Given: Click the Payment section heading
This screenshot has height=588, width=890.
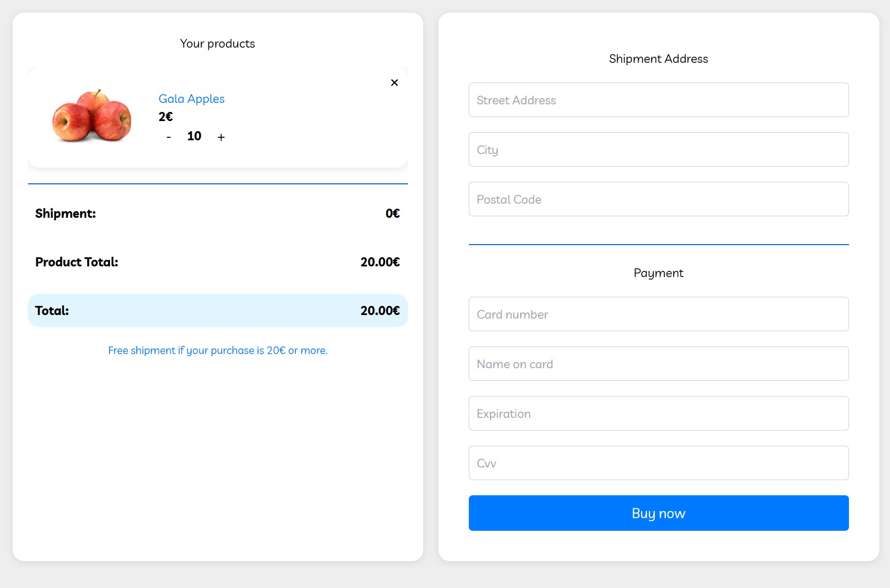Looking at the screenshot, I should (658, 273).
